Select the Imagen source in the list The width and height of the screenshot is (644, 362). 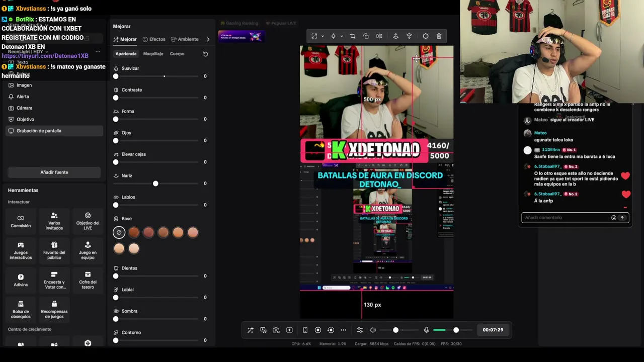(x=54, y=85)
